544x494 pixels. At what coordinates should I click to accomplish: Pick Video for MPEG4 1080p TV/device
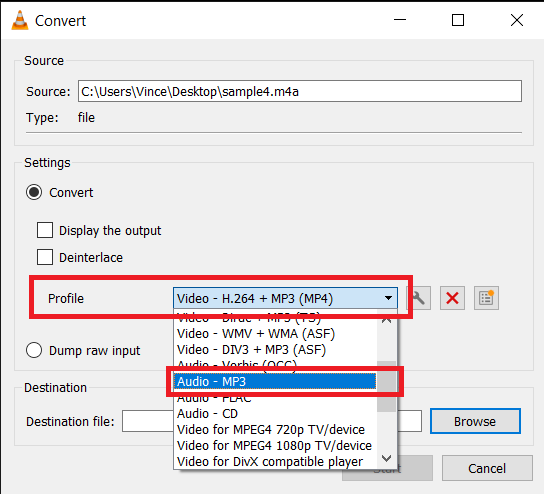(274, 445)
